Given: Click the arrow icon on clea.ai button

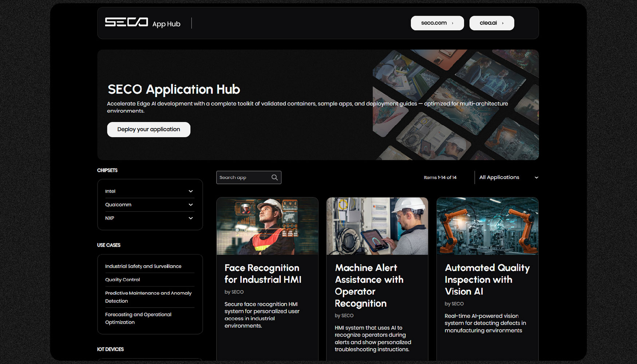Looking at the screenshot, I should click(x=503, y=23).
